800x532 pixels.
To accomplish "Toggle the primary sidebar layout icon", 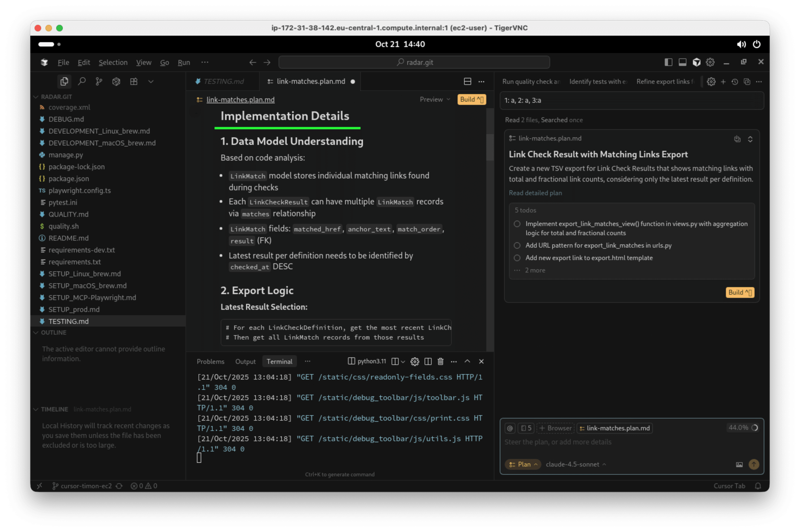I will tap(668, 62).
